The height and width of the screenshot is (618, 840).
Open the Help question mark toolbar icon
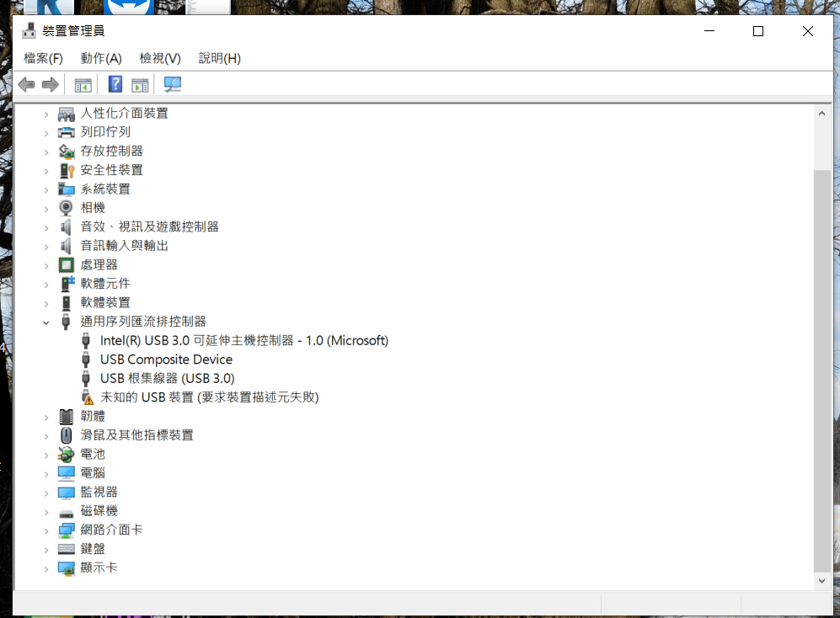[x=115, y=84]
